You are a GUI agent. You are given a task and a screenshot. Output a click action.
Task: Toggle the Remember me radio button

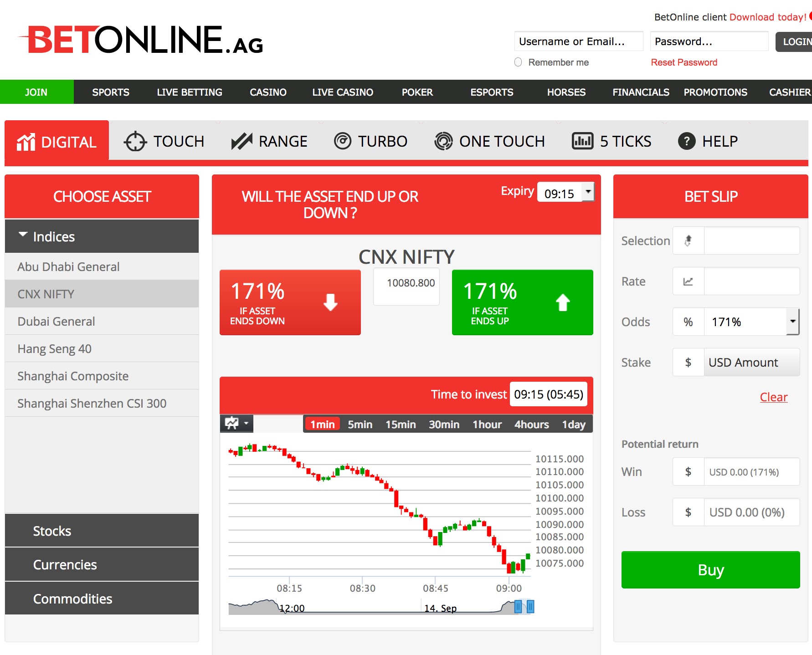tap(518, 62)
